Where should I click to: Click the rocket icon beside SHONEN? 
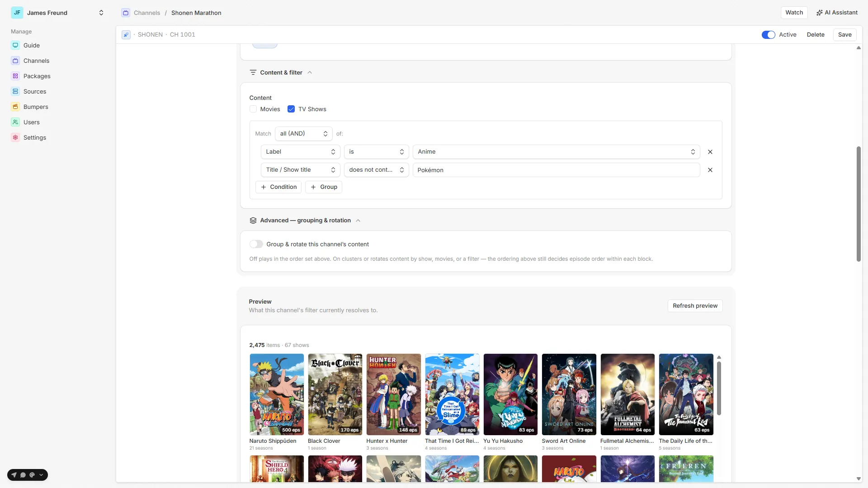[126, 35]
